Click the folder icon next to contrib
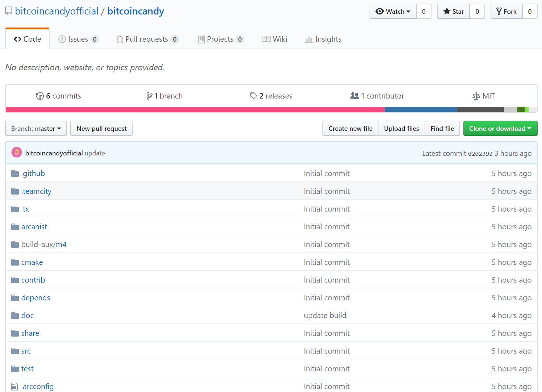The image size is (542, 392). [x=15, y=280]
